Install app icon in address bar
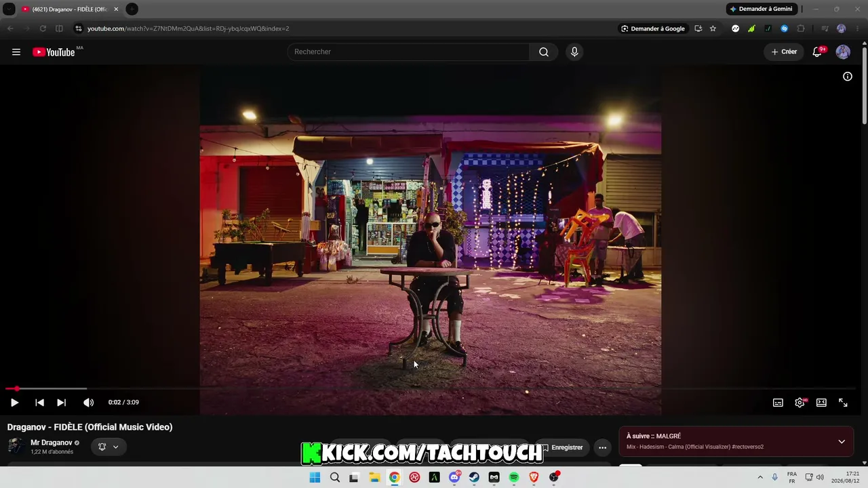This screenshot has height=488, width=868. tap(697, 28)
